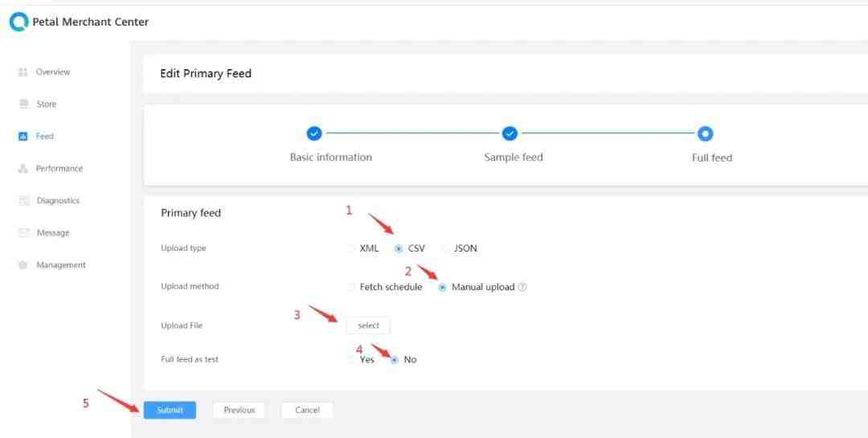The width and height of the screenshot is (868, 438).
Task: Click the help icon beside Manual upload
Action: 522,287
